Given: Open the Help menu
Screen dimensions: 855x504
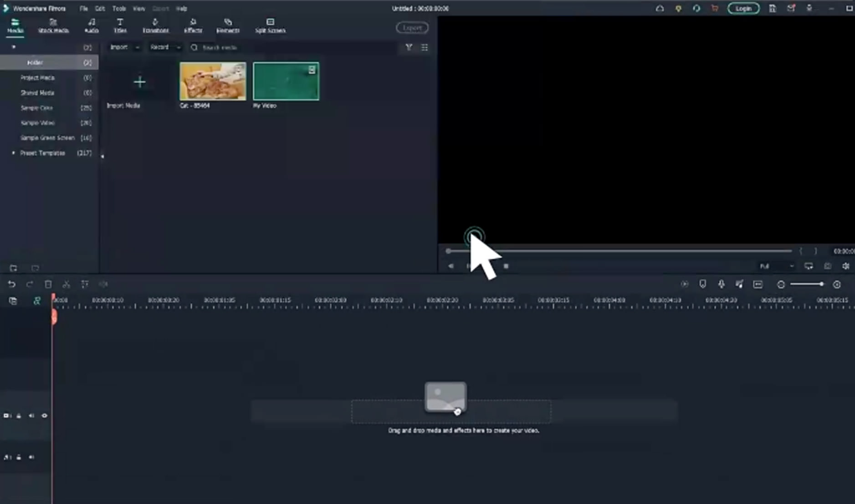Looking at the screenshot, I should click(181, 9).
